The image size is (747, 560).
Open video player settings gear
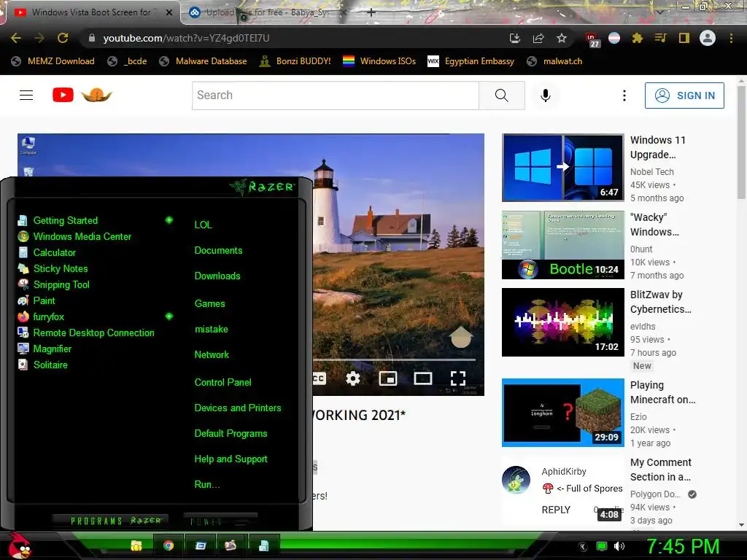click(353, 378)
